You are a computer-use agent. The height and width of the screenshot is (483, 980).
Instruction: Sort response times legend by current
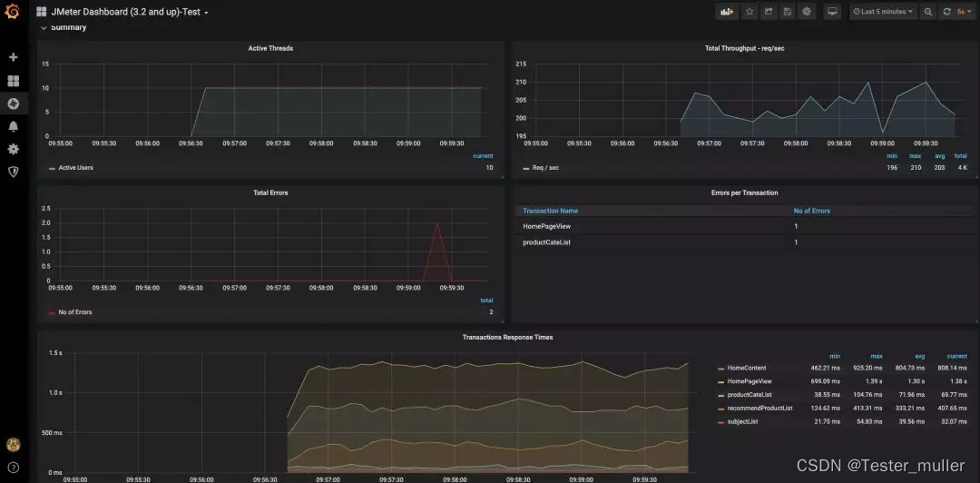(957, 356)
